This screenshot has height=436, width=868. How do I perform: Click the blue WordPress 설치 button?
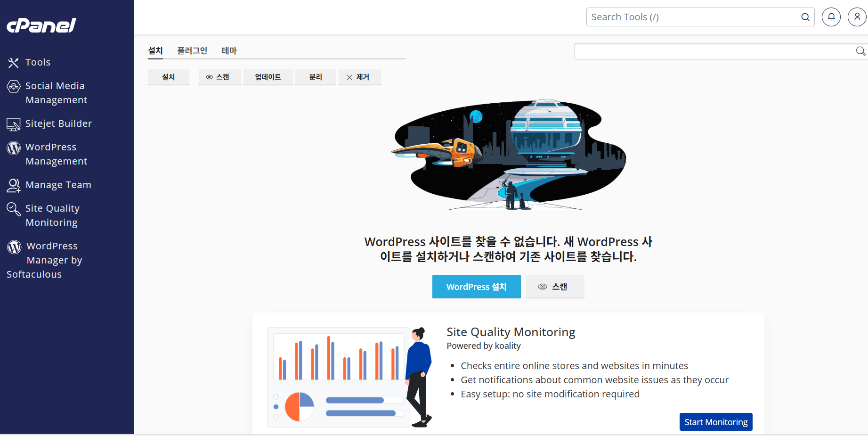click(x=477, y=287)
